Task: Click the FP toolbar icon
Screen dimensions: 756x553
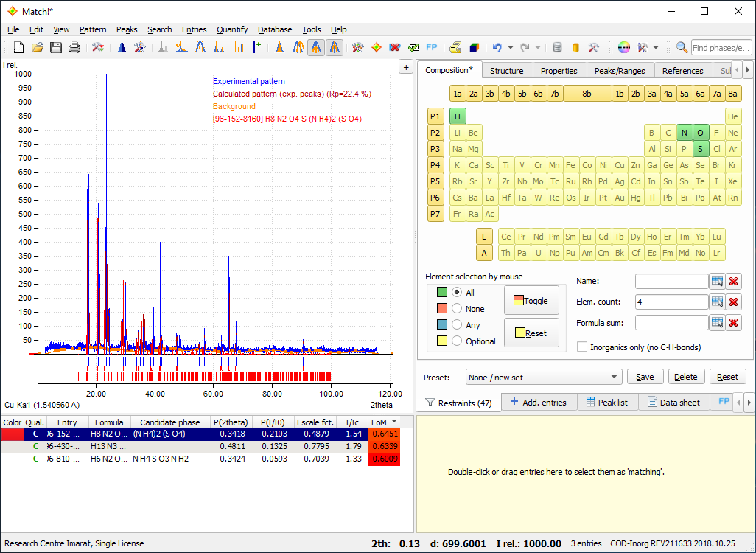Action: pyautogui.click(x=432, y=47)
